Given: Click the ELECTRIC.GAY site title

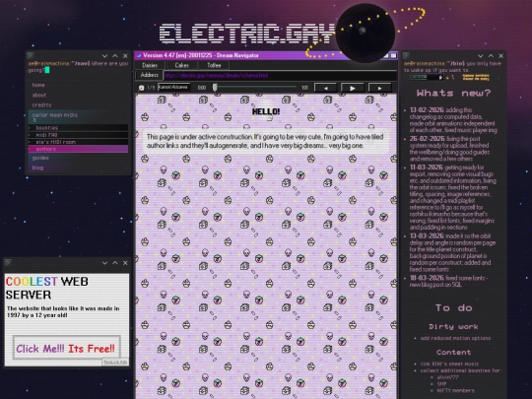Looking at the screenshot, I should 247,33.
